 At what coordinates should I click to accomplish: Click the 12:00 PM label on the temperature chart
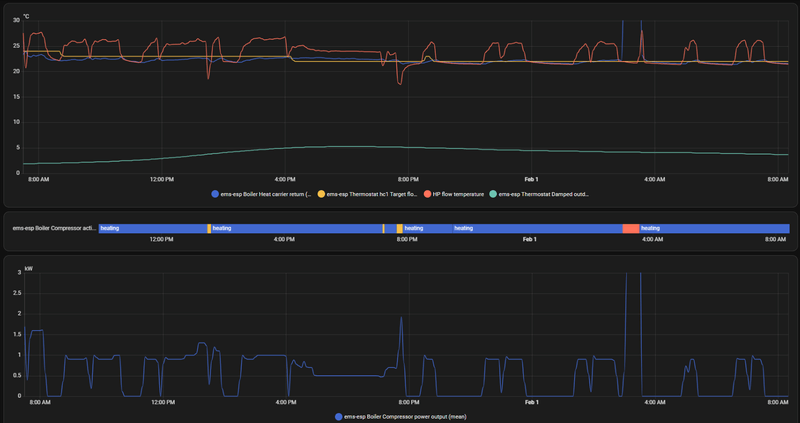pyautogui.click(x=162, y=180)
